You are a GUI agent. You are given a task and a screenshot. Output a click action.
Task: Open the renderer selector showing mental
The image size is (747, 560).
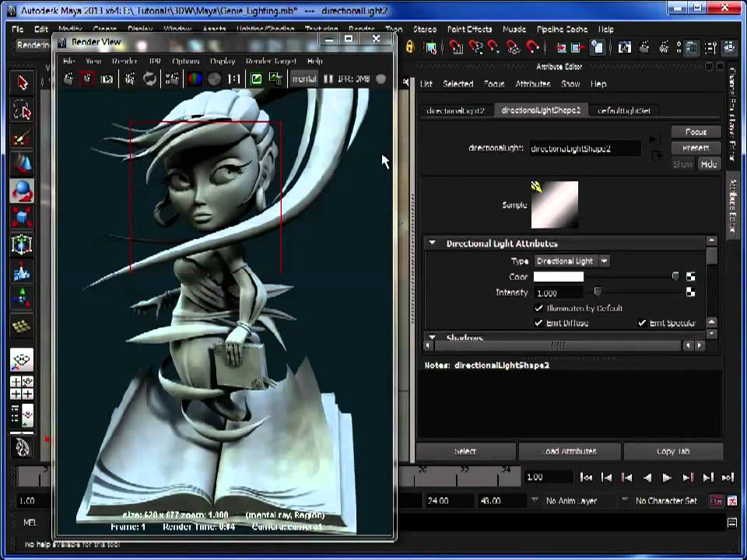tap(304, 79)
